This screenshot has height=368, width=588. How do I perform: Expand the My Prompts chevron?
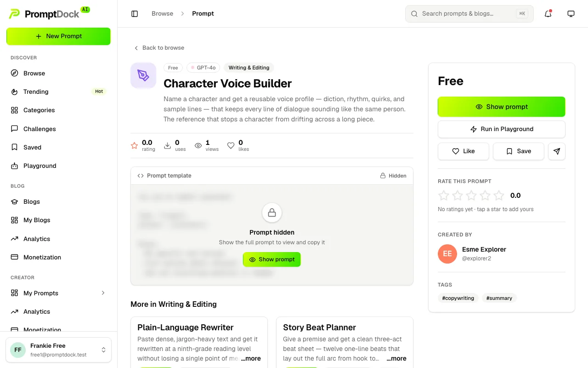point(103,293)
